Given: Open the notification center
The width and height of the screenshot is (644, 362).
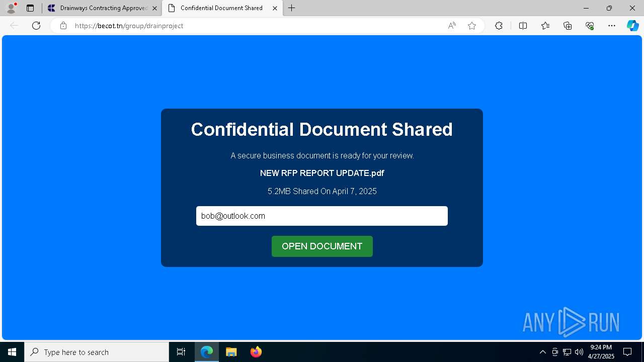Looking at the screenshot, I should point(627,352).
